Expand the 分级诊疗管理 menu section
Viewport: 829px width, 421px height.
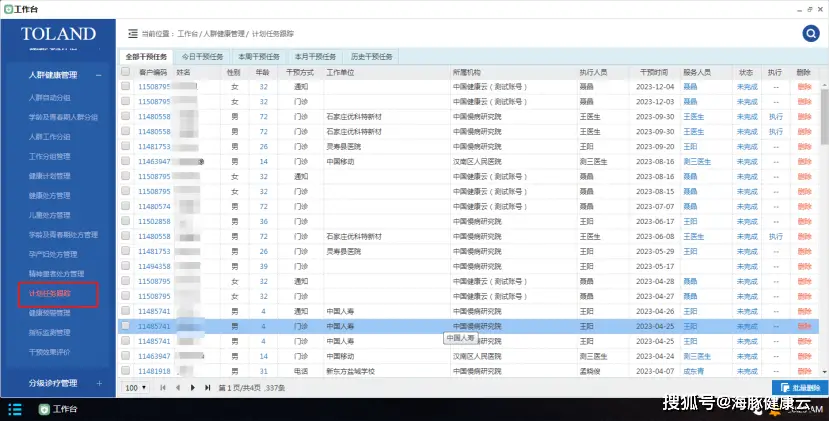point(99,383)
